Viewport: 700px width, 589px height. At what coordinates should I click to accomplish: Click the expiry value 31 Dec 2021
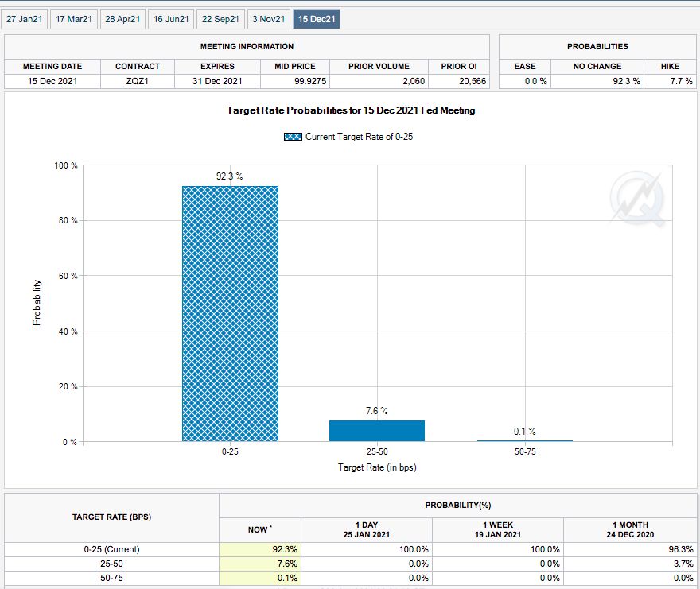(217, 81)
